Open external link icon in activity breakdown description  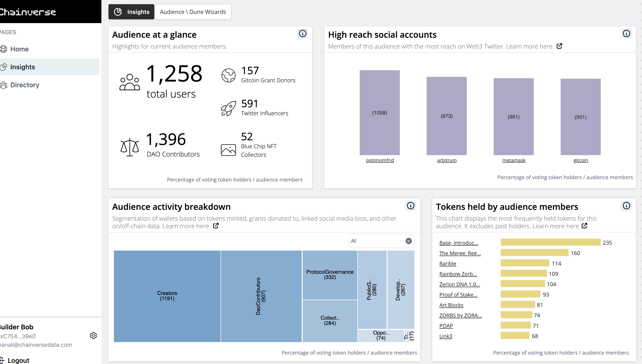[x=216, y=226]
